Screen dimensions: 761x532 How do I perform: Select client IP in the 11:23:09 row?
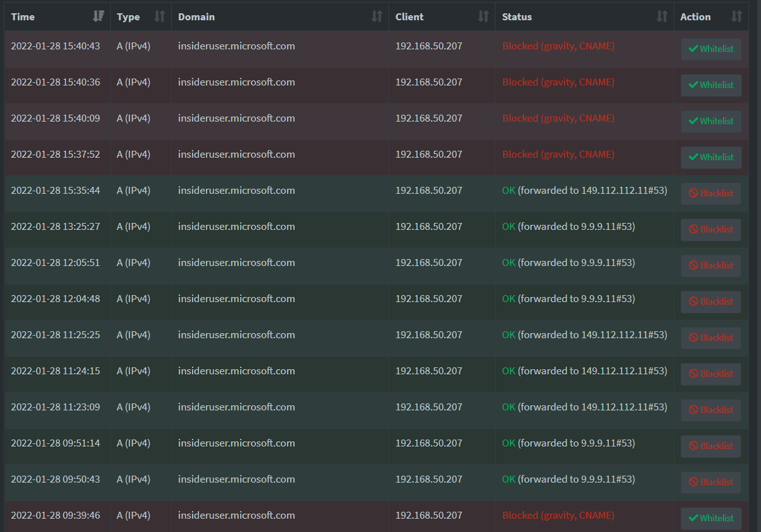428,407
